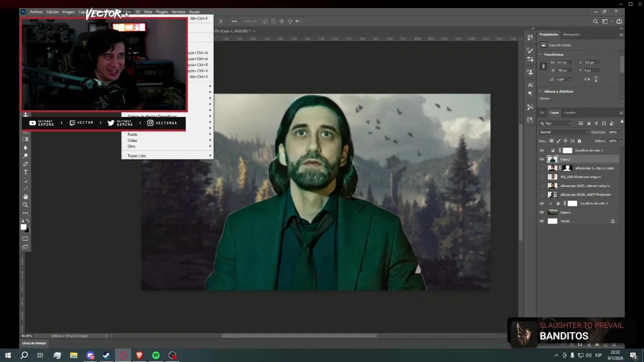644x362 pixels.
Task: Open the Adjustments sliders panel icon
Action: (530, 59)
